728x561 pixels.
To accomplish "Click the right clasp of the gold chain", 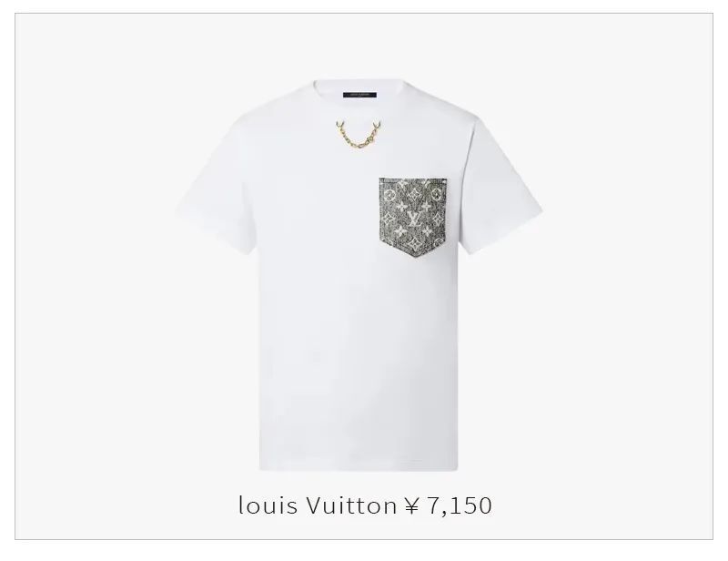I will point(378,126).
